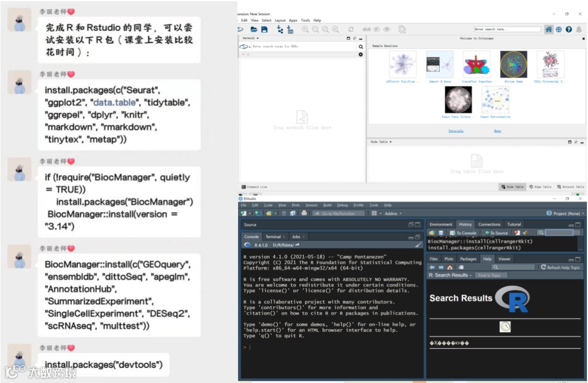
Task: Save session with Cytoscape floppy disk icon
Action: [265, 29]
